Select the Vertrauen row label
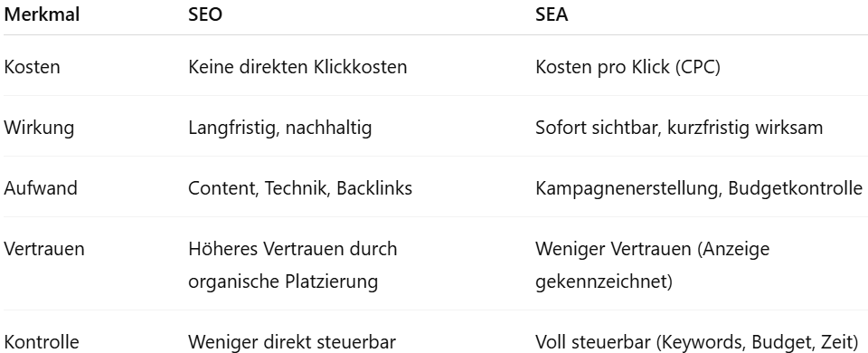Image resolution: width=868 pixels, height=353 pixels. 44,249
